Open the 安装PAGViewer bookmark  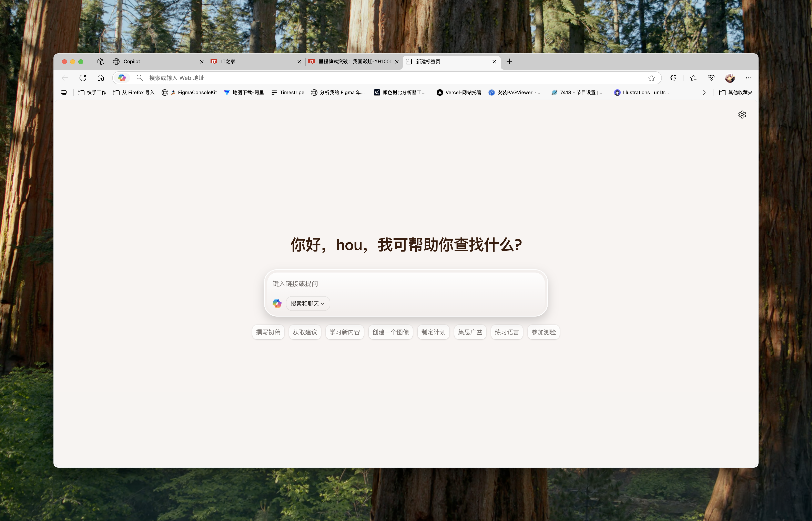click(514, 92)
